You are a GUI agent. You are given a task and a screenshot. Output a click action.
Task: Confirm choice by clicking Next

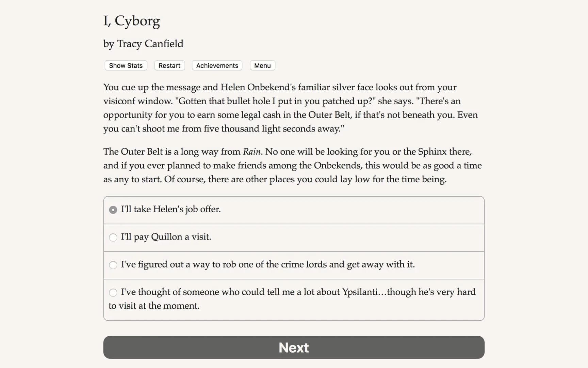[x=294, y=347]
